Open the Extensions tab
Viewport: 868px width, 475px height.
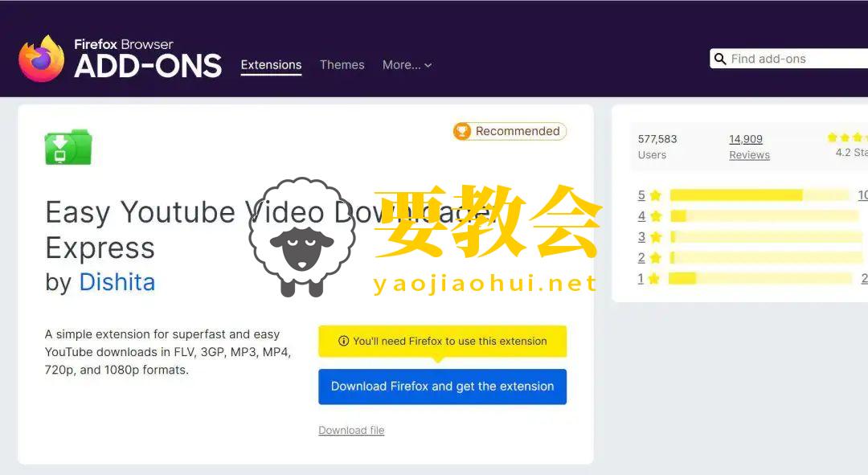(272, 65)
